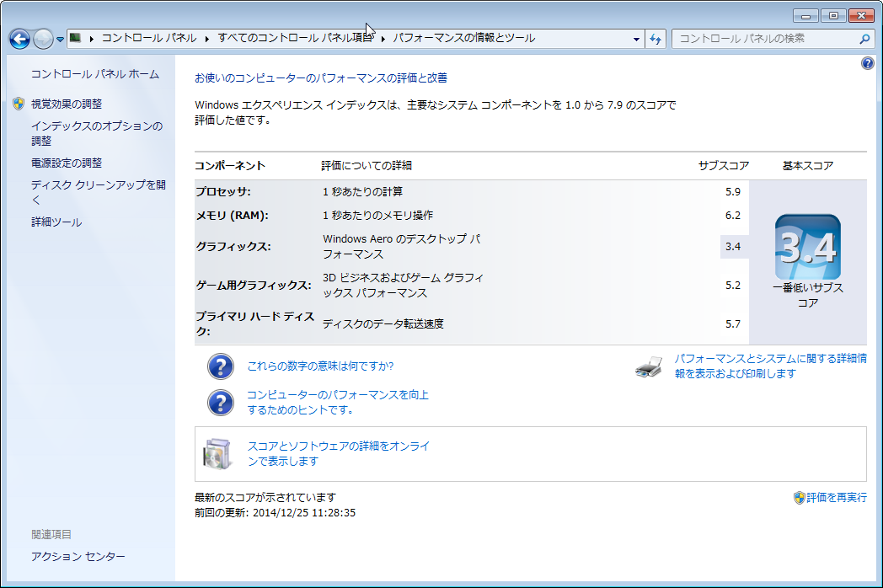The height and width of the screenshot is (588, 883).
Task: Select すべてのコントロール パネル項目 breadcrumb
Action: (295, 38)
